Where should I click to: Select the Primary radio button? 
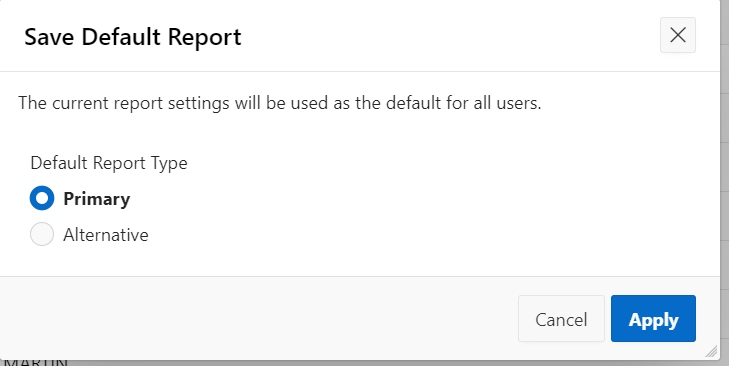tap(42, 198)
